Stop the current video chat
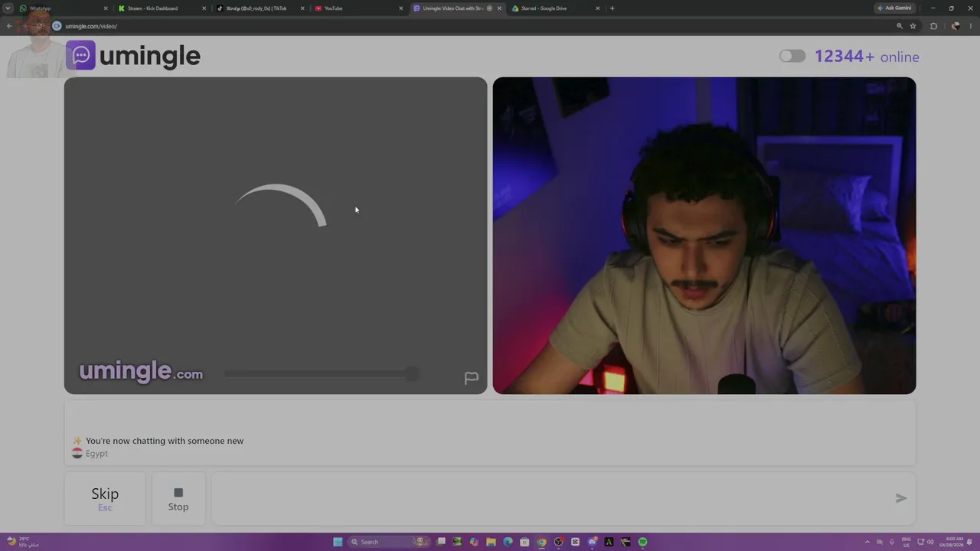This screenshot has height=551, width=980. pyautogui.click(x=178, y=498)
